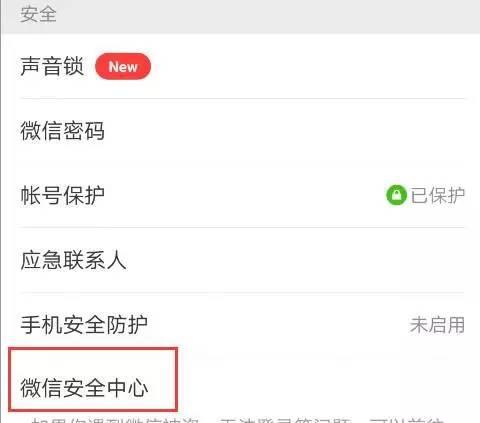Tap the 未启用 not-enabled status
The width and height of the screenshot is (480, 423).
tap(437, 325)
